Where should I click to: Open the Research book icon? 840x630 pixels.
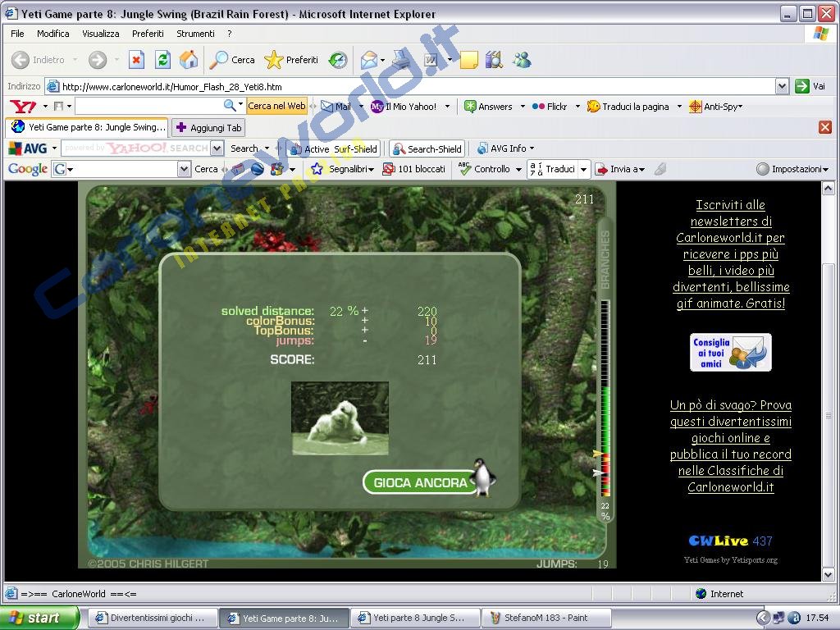click(494, 60)
